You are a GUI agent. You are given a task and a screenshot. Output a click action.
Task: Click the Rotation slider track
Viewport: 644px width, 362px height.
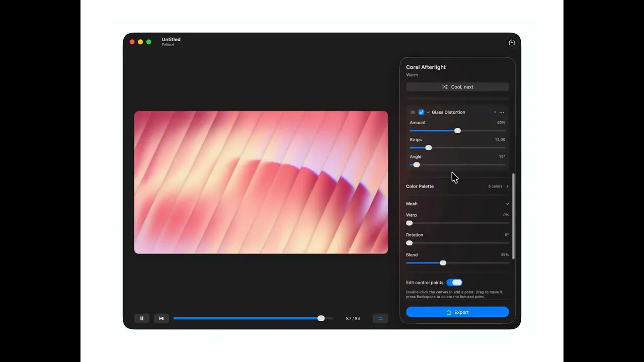pos(457,243)
